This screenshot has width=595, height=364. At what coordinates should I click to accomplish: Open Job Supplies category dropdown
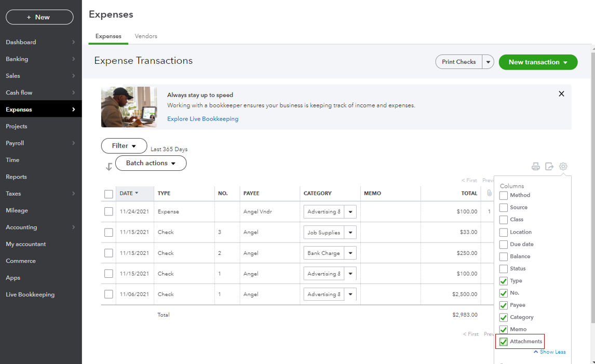350,233
